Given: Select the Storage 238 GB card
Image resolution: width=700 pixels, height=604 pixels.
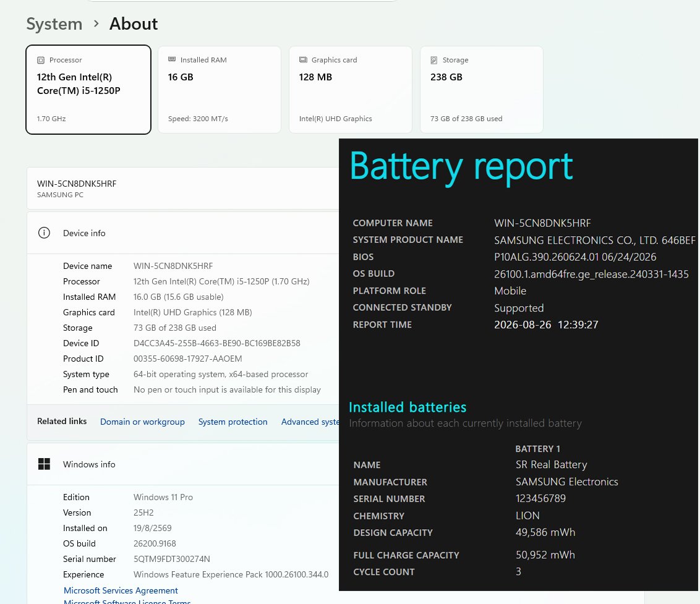Looking at the screenshot, I should tap(482, 89).
